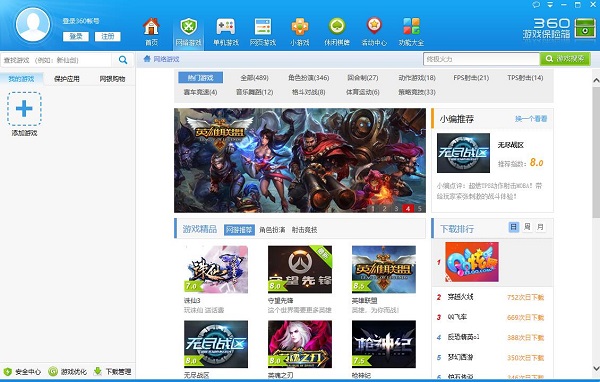
Task: Open the 枪神纪 game thumbnail
Action: (384, 344)
